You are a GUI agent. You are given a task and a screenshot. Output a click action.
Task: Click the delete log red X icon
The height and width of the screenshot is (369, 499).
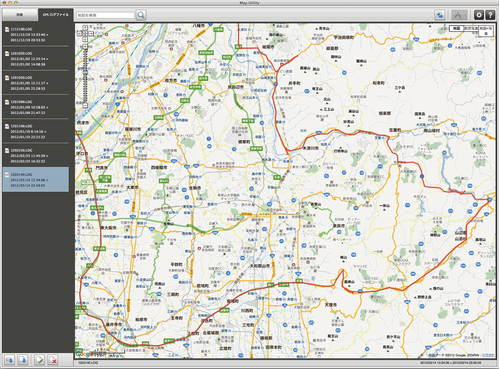pos(52,360)
